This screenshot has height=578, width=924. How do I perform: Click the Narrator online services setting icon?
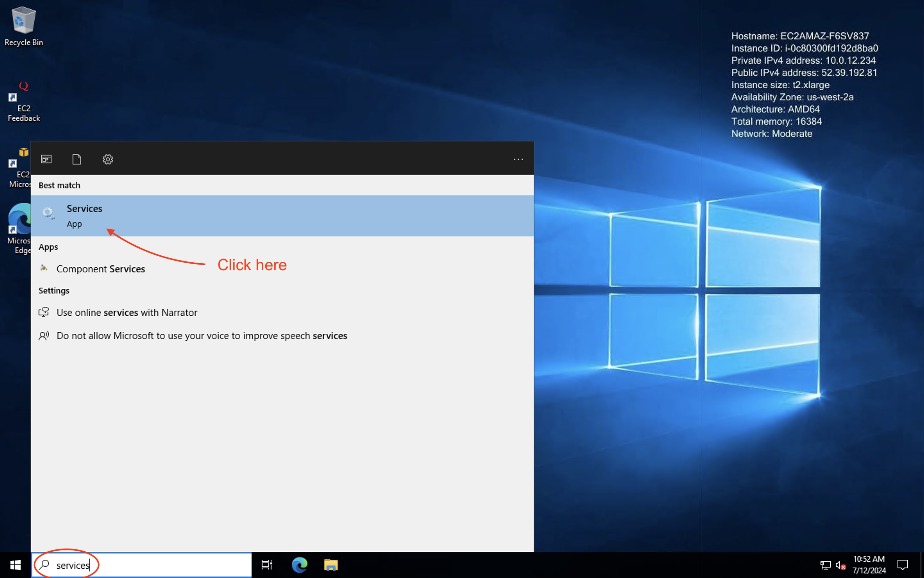coord(44,312)
